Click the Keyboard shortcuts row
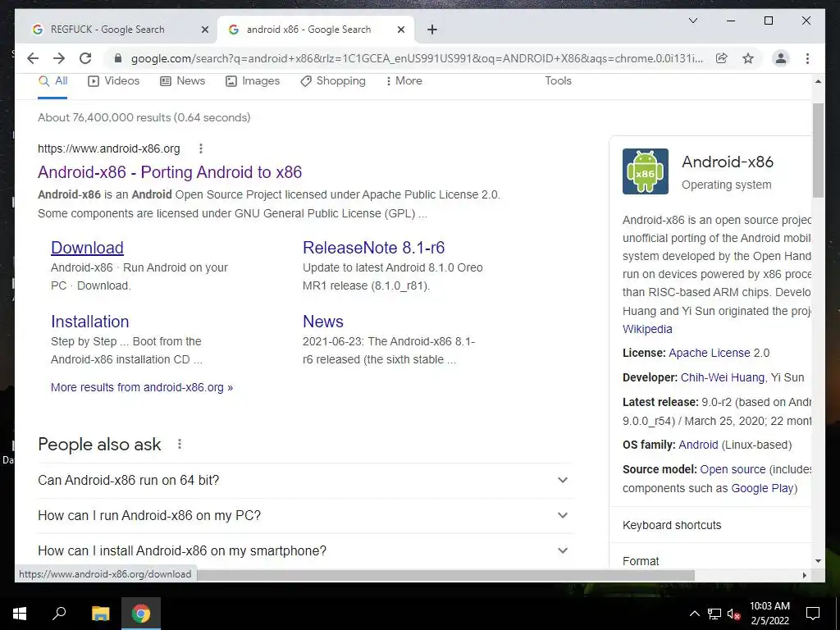The image size is (840, 630). [711, 525]
